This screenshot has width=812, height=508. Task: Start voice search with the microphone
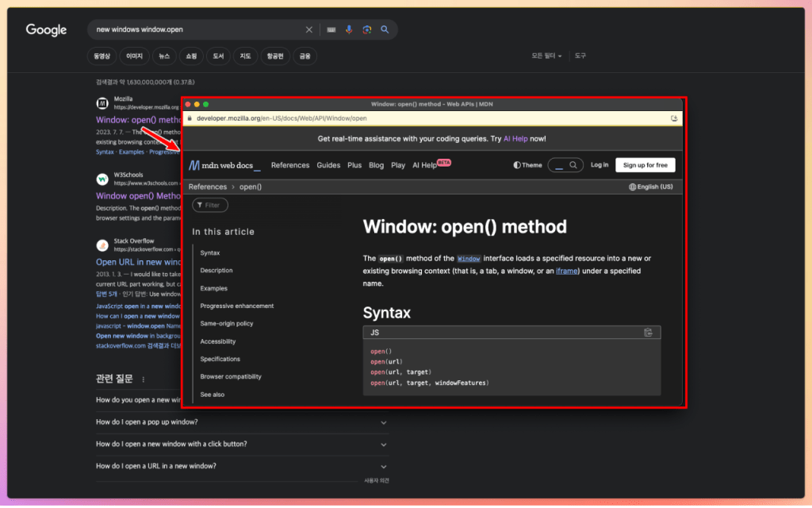coord(349,30)
